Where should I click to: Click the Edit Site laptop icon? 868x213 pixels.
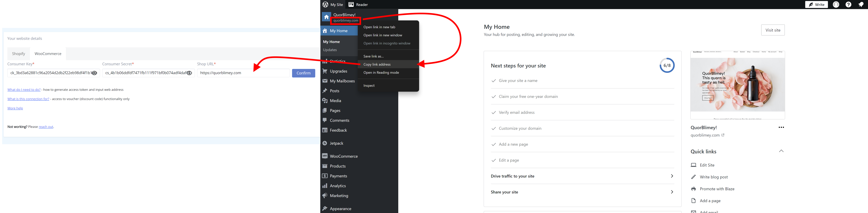point(693,165)
